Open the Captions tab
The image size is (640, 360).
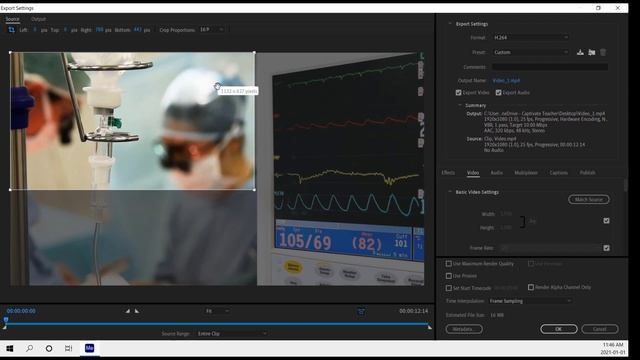point(558,173)
